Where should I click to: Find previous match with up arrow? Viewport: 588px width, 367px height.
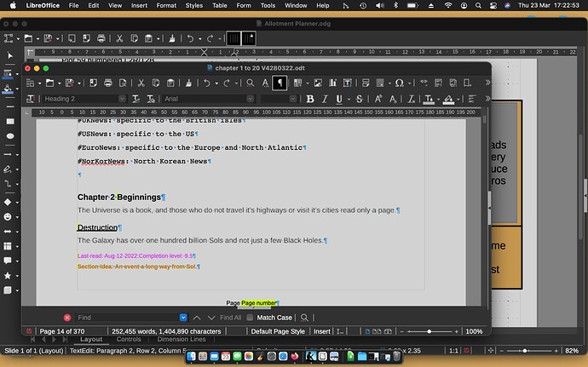[197, 318]
